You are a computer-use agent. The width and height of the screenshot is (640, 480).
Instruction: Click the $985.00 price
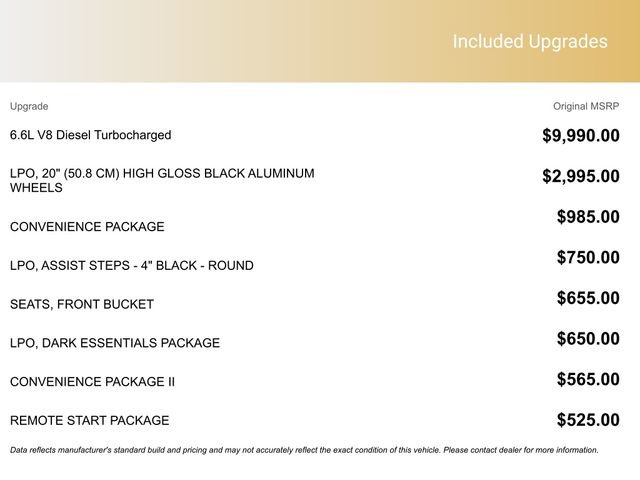tap(587, 217)
